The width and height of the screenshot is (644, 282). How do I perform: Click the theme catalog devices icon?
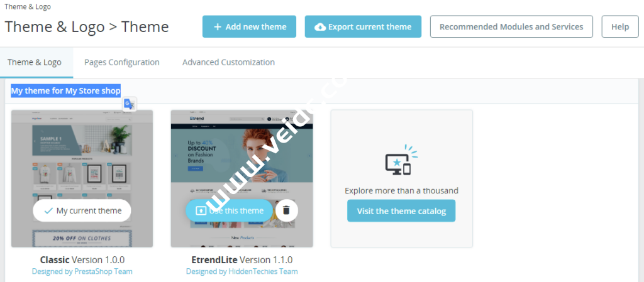pyautogui.click(x=401, y=160)
